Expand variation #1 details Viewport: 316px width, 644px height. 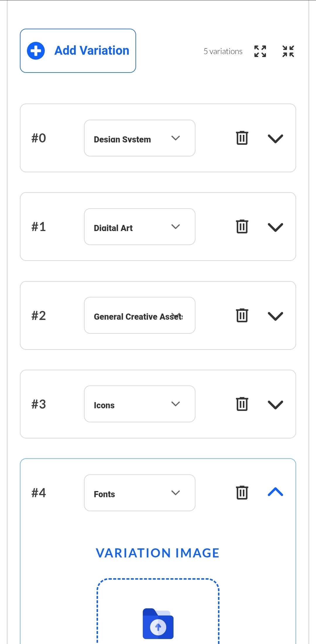(275, 227)
